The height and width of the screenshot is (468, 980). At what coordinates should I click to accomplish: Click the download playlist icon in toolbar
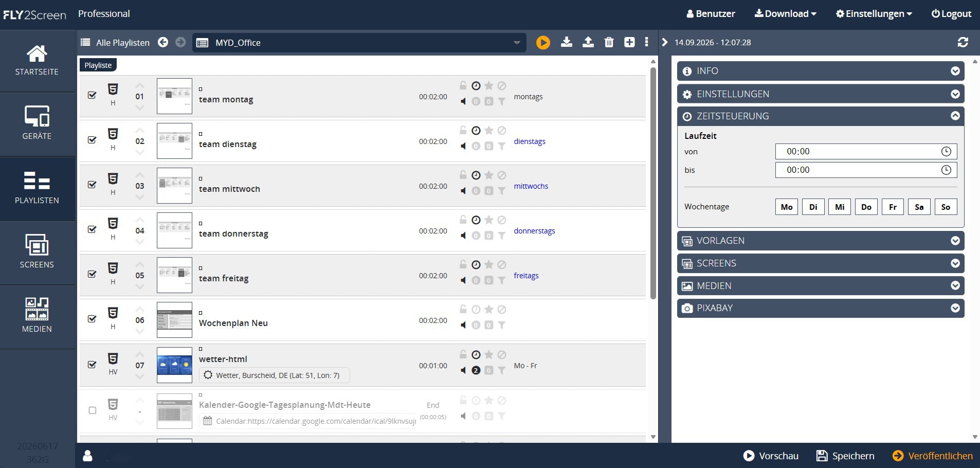click(x=567, y=42)
